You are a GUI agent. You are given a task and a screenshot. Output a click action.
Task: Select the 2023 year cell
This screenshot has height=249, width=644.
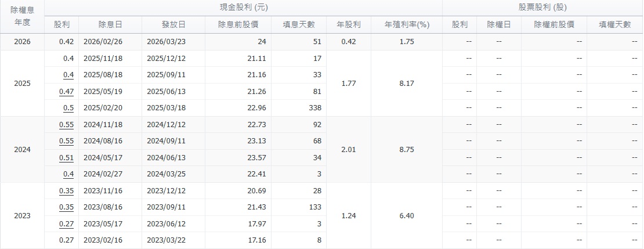pyautogui.click(x=22, y=216)
